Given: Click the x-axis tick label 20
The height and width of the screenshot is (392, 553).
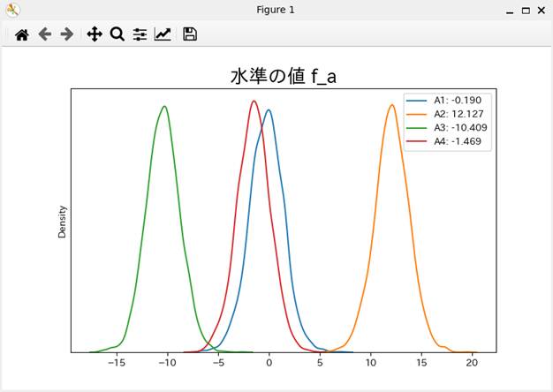Looking at the screenshot, I should (x=473, y=362).
